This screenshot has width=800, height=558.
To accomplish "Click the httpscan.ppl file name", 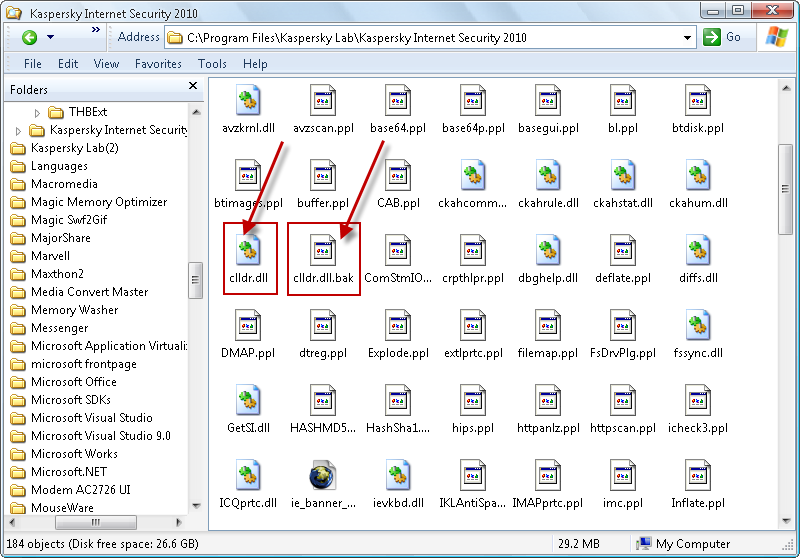I will point(622,428).
